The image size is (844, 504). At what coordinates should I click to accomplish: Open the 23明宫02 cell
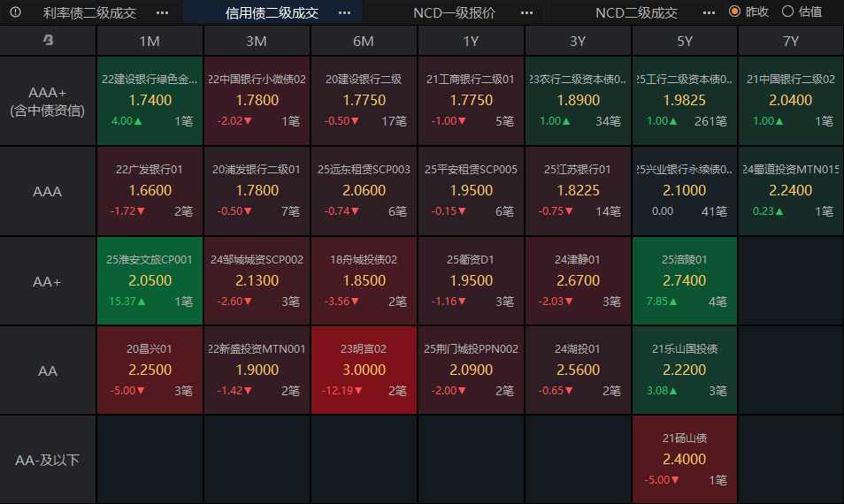tap(364, 370)
